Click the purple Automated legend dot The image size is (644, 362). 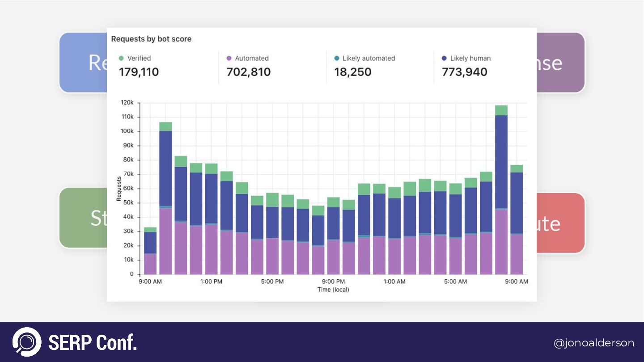(229, 58)
